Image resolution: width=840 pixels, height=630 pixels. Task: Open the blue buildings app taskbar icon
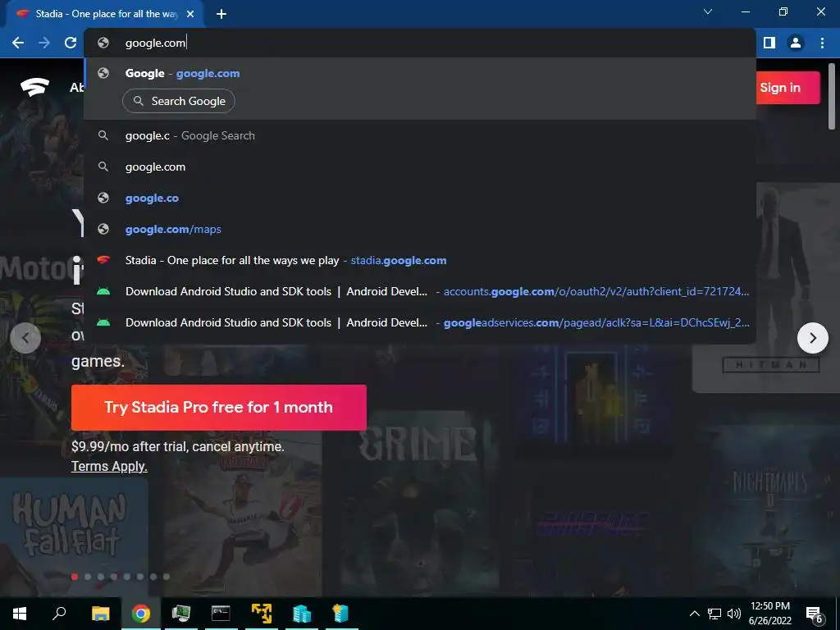tap(302, 614)
